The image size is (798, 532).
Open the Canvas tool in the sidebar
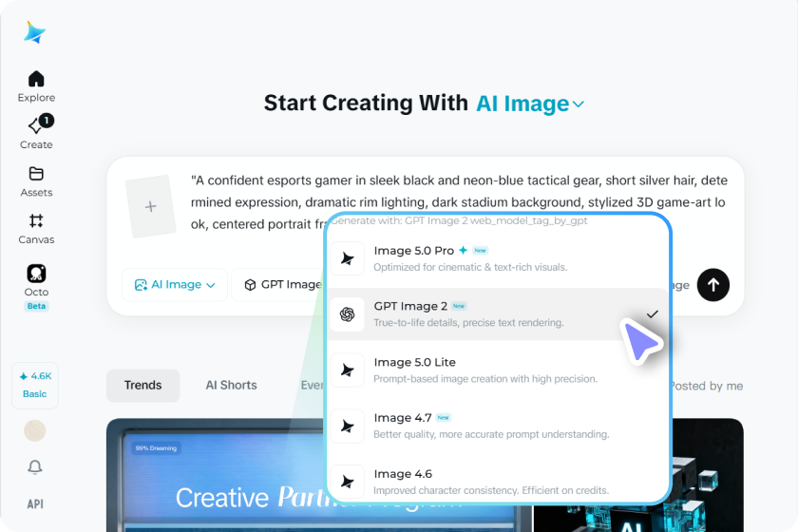(x=36, y=229)
